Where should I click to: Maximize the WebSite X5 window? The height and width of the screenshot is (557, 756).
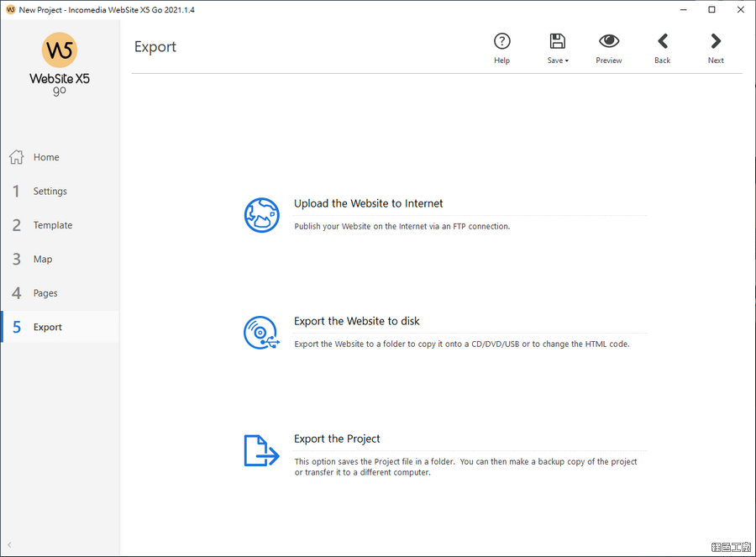[x=711, y=9]
